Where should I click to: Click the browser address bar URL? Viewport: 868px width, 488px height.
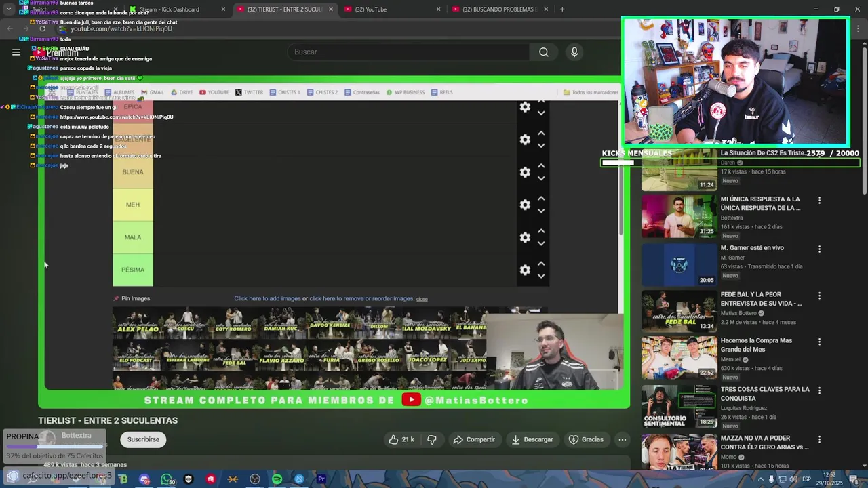[121, 28]
